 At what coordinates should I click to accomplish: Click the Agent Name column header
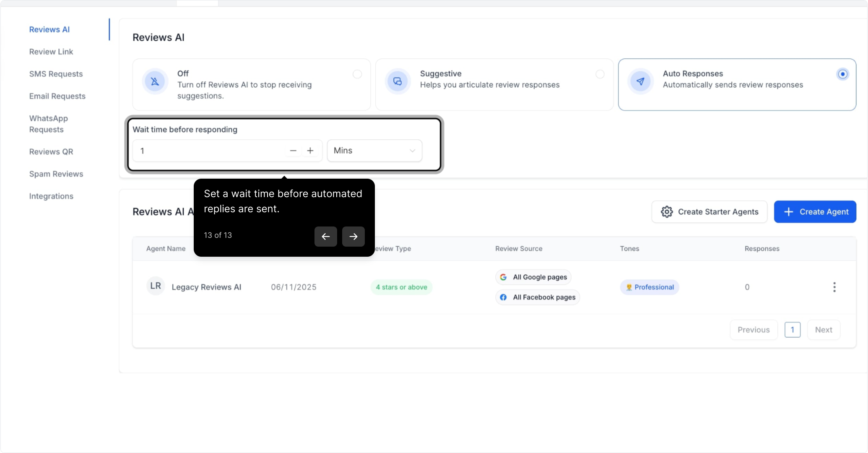click(166, 249)
